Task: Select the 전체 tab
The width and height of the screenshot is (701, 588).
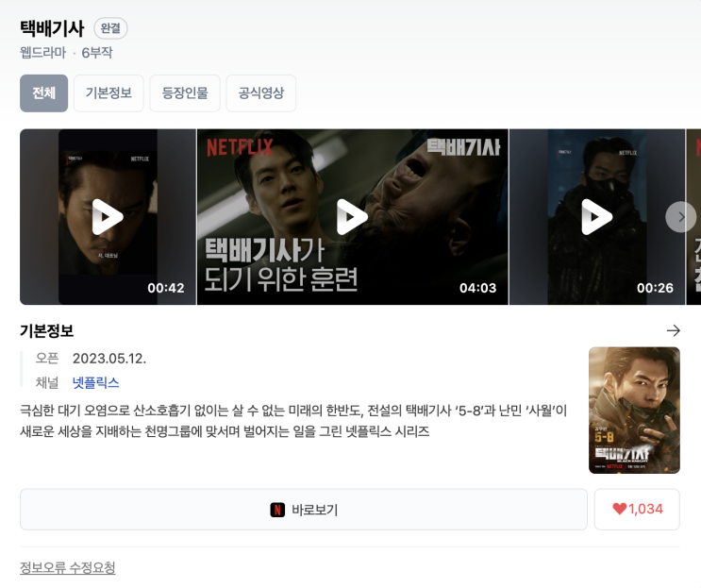Action: click(x=43, y=93)
